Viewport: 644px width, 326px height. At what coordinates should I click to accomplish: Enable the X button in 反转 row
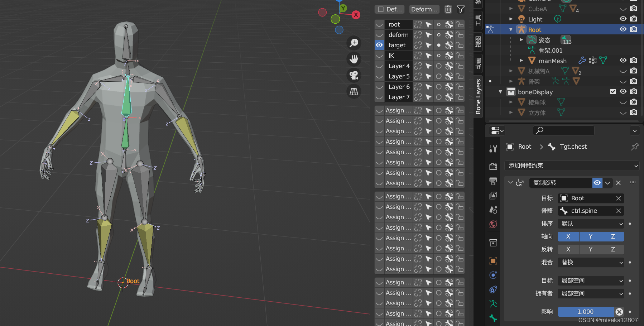[568, 249]
